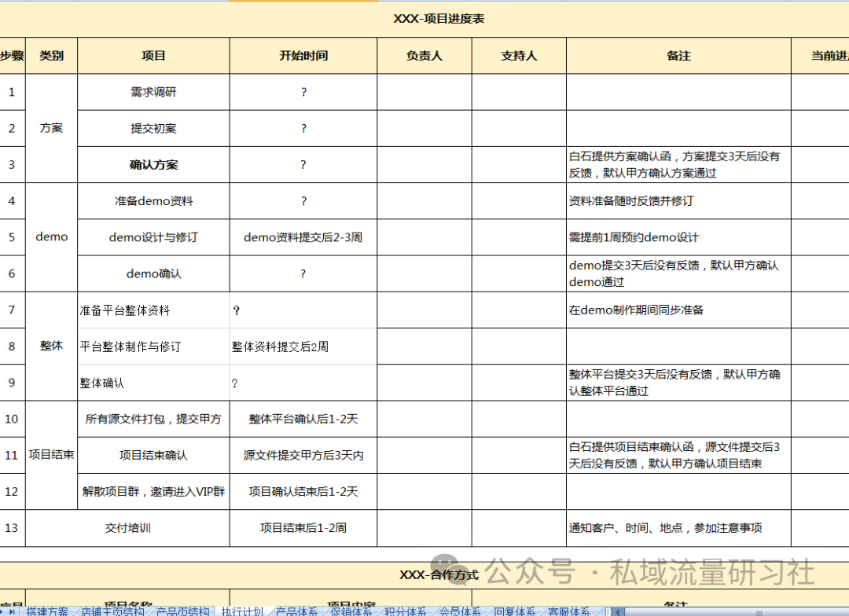The width and height of the screenshot is (849, 616).
Task: Click the 交付培训 merged cell
Action: pyautogui.click(x=128, y=528)
